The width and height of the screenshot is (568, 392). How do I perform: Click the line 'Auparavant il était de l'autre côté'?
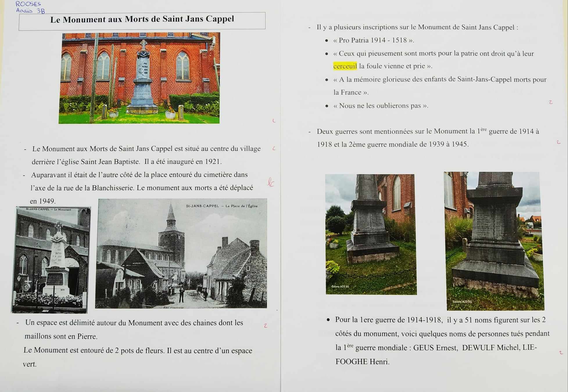[139, 175]
